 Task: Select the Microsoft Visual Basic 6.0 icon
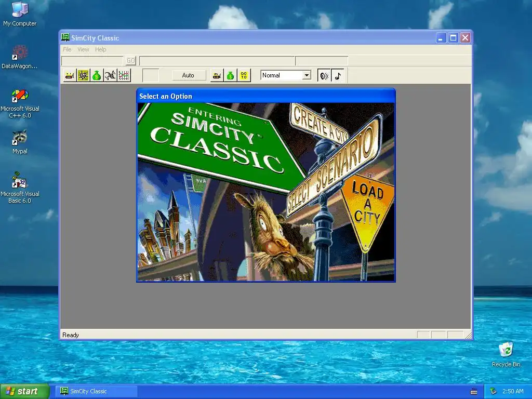pyautogui.click(x=20, y=188)
